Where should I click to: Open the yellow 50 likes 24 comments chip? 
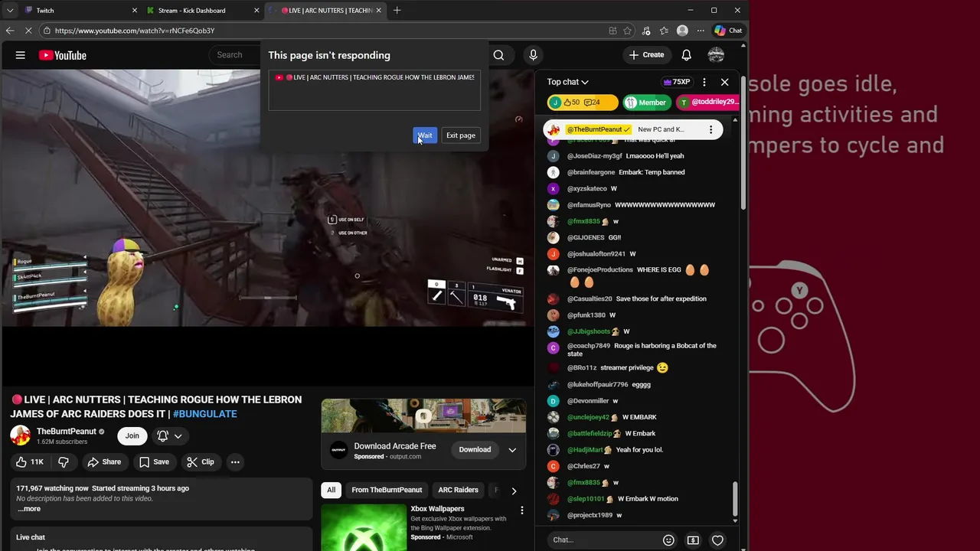pos(583,103)
